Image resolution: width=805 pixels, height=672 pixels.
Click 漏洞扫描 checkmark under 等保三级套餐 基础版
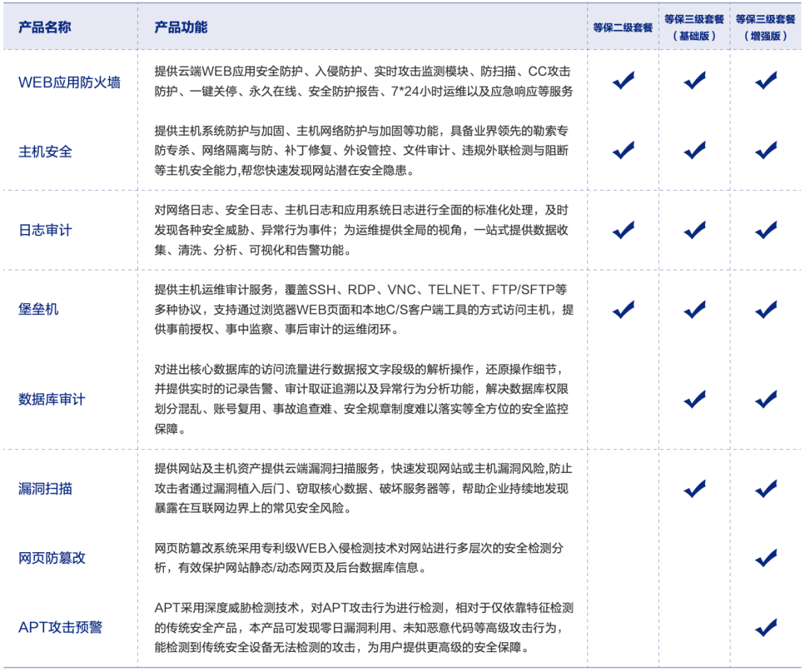[x=695, y=489]
